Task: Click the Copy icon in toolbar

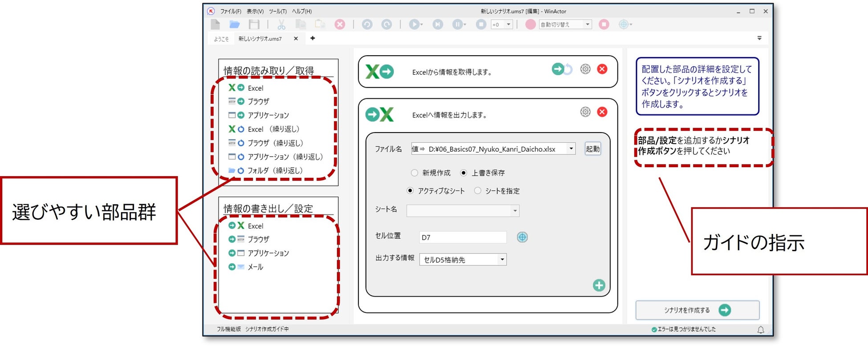Action: (x=301, y=24)
